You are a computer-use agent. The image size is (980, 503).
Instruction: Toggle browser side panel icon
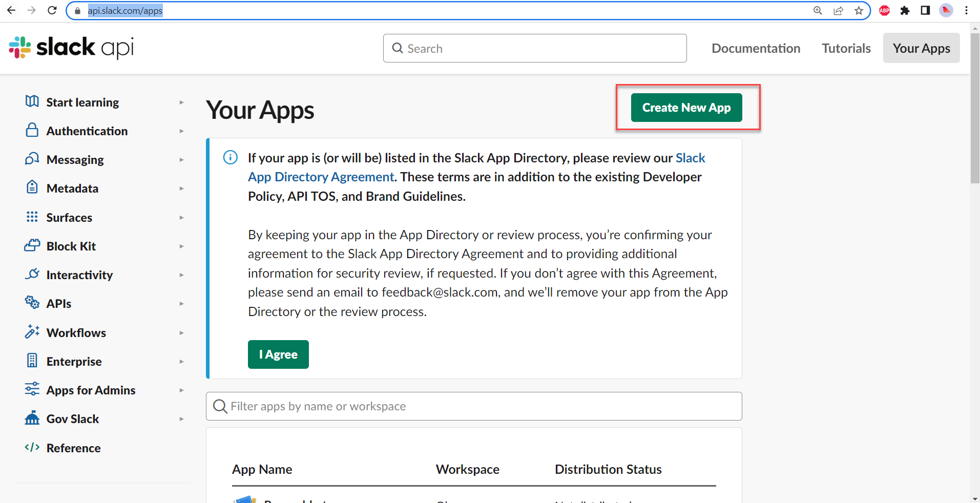click(x=925, y=11)
